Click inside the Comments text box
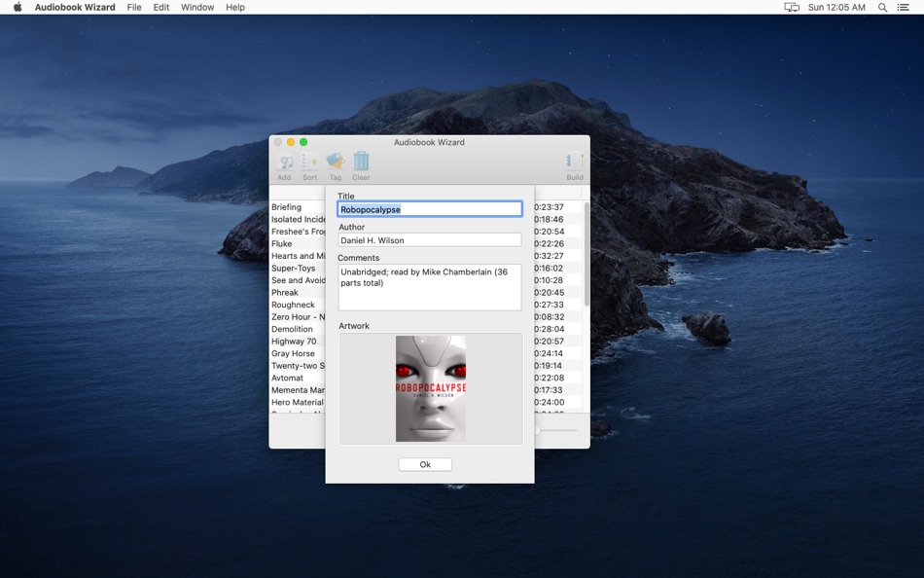Screen dimensions: 924x578 coord(430,287)
